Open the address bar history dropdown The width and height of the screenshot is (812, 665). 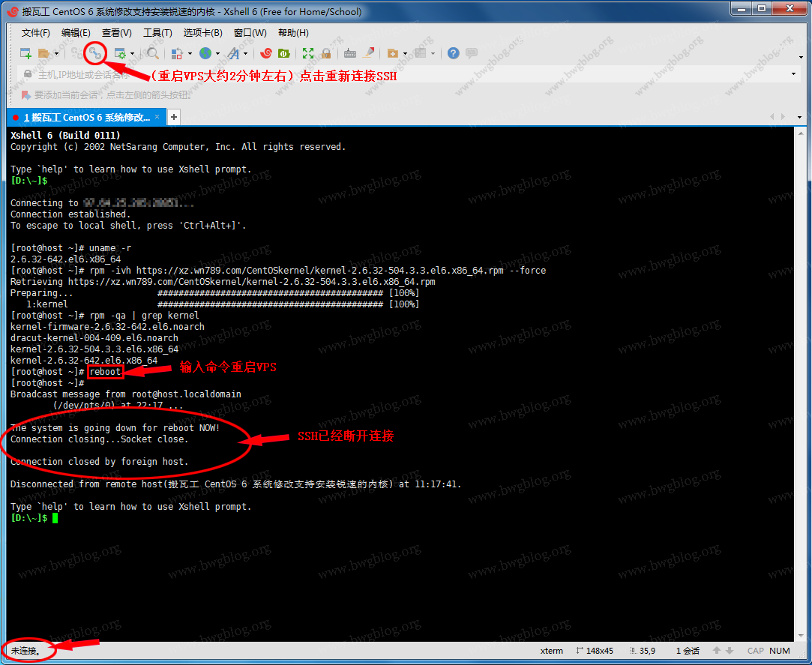coord(793,74)
